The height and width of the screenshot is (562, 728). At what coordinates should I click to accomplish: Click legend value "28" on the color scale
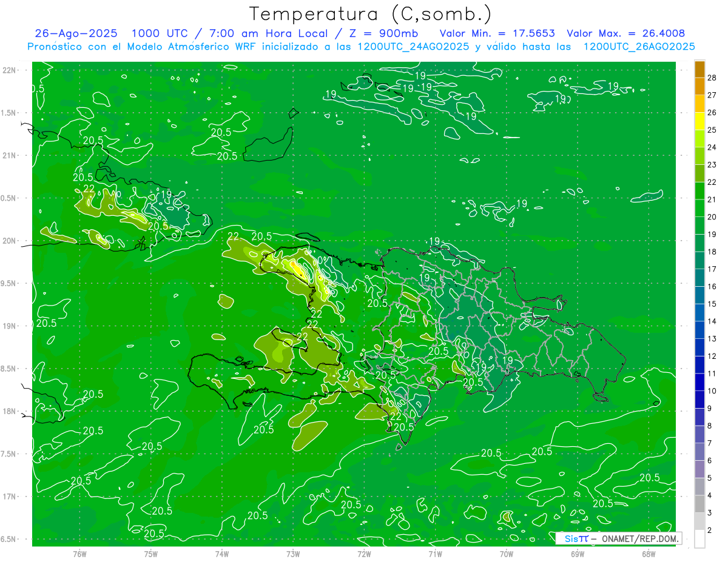tap(713, 77)
